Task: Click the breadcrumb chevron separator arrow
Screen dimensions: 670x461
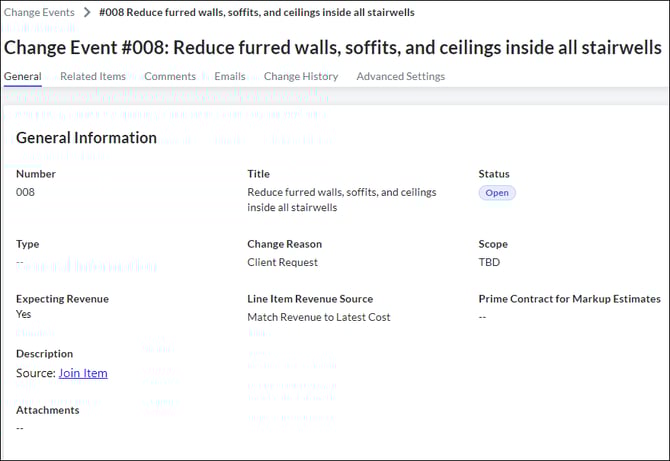Action: (x=87, y=12)
